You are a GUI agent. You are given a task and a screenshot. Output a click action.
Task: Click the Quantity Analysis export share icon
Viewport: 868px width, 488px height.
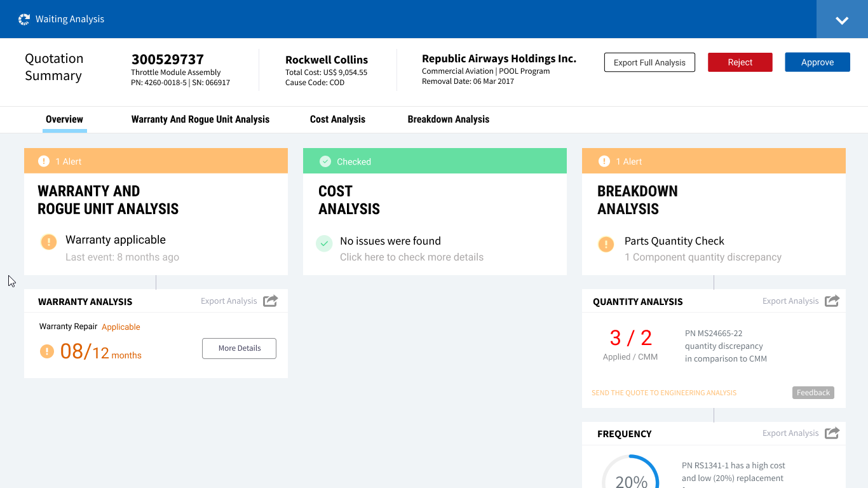click(832, 301)
